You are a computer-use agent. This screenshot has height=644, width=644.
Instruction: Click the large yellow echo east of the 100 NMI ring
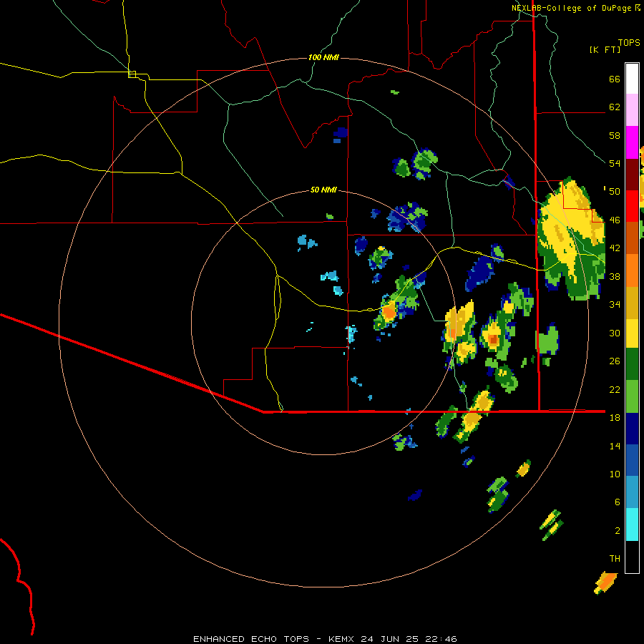[572, 238]
